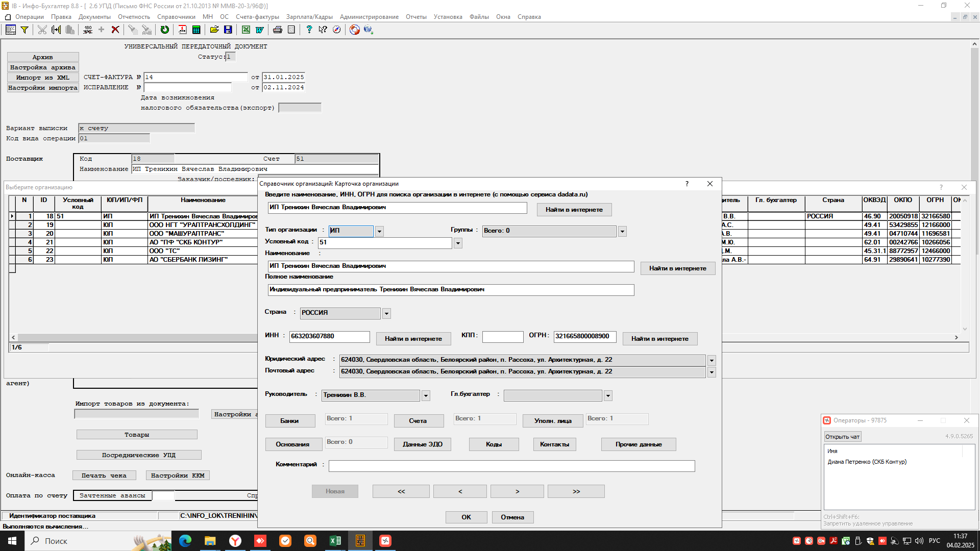The image size is (980, 551).
Task: Click Найти в интернете next to ИНН
Action: [413, 339]
